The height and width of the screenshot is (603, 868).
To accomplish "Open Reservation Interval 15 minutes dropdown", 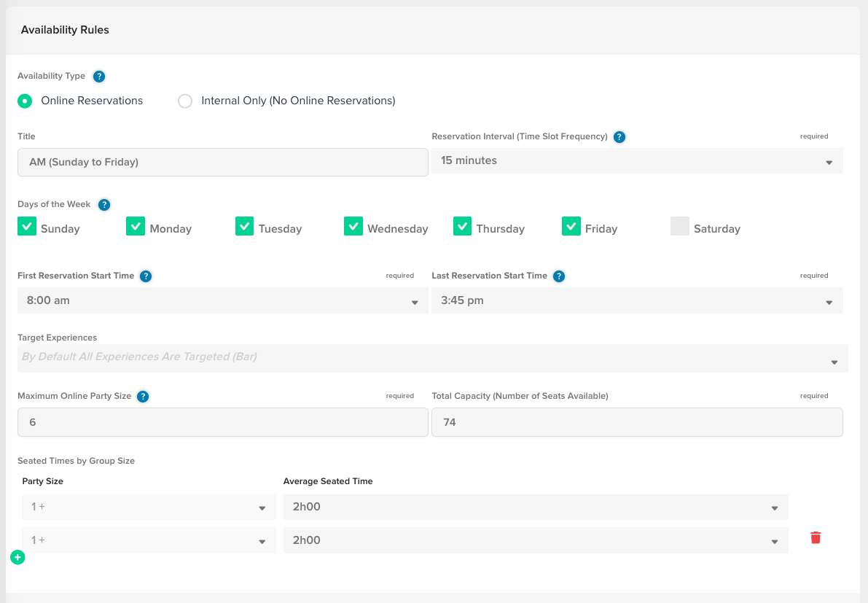I will point(637,160).
